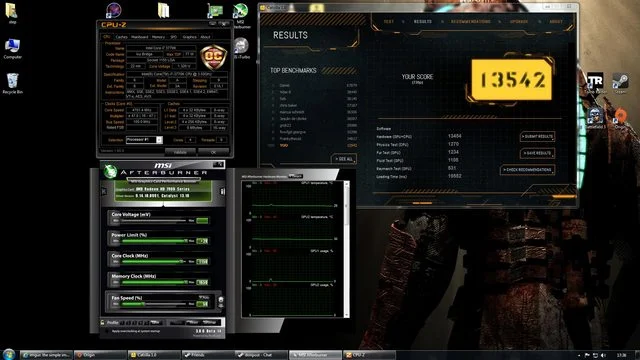The image size is (640, 360).
Task: Click the OC shield badge in CPU-Z
Action: [x=213, y=57]
